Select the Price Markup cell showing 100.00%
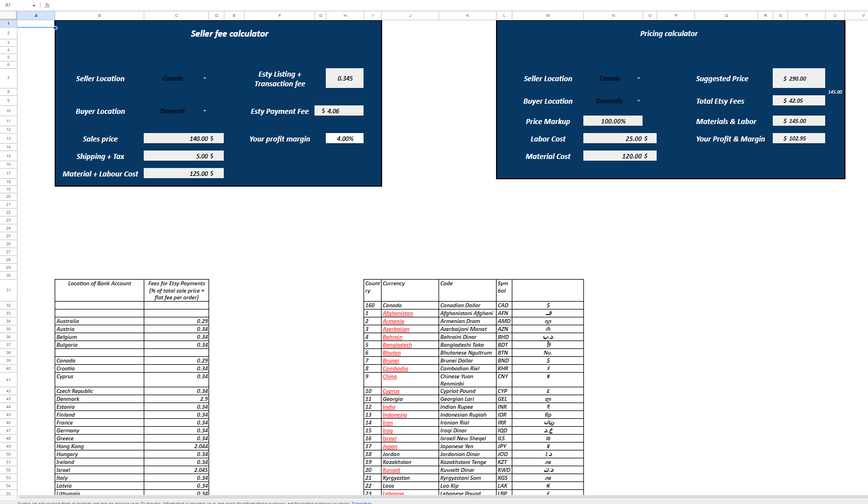 [x=613, y=121]
